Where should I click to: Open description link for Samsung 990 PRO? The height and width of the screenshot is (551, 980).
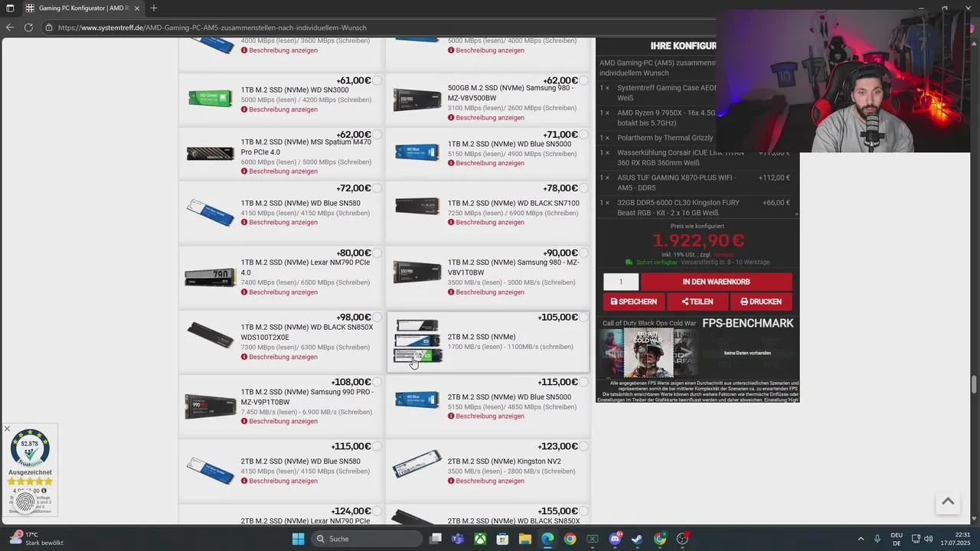tap(279, 422)
